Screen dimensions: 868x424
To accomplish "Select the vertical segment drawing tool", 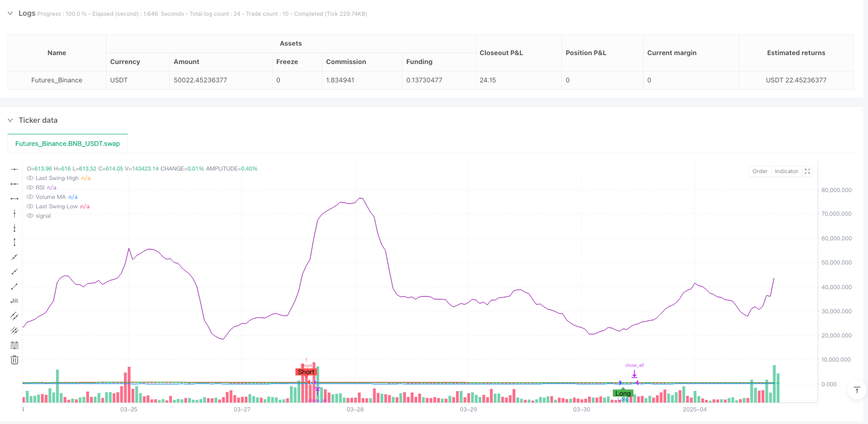I will [x=15, y=242].
